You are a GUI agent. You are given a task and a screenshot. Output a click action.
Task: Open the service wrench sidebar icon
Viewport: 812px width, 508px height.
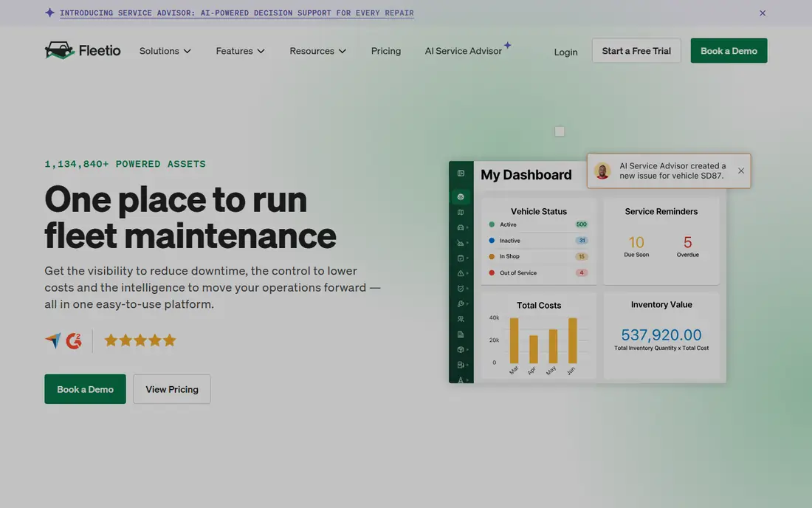[x=460, y=303]
